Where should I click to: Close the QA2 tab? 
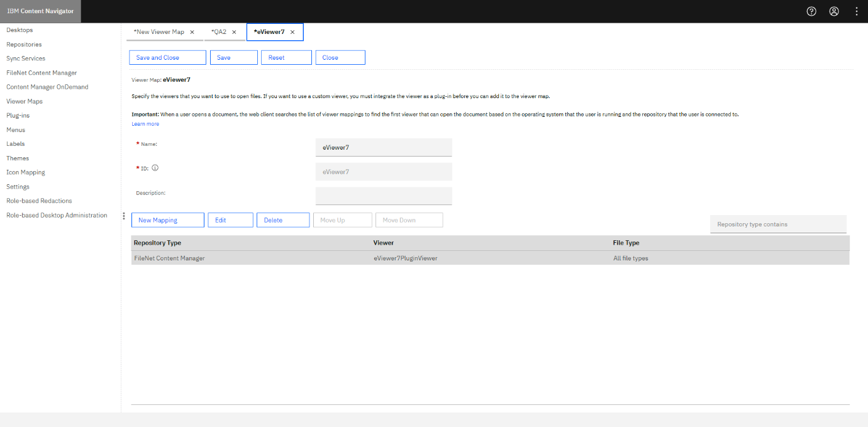(x=234, y=32)
